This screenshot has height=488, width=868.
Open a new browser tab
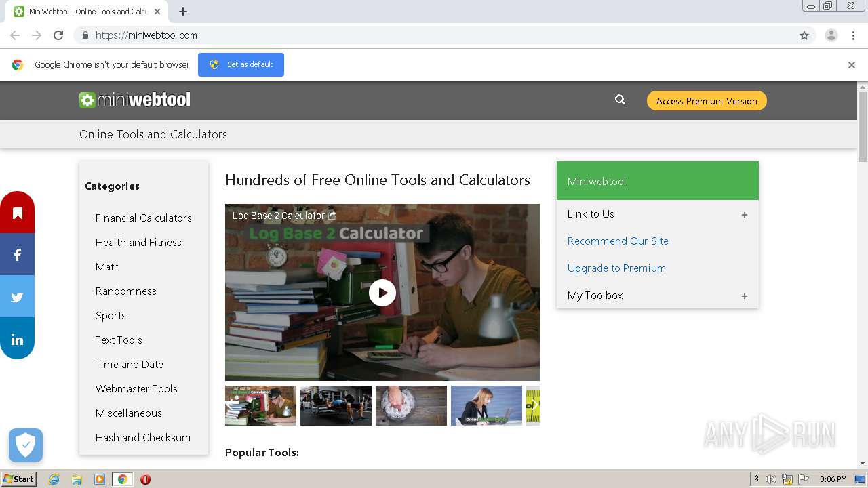tap(183, 12)
